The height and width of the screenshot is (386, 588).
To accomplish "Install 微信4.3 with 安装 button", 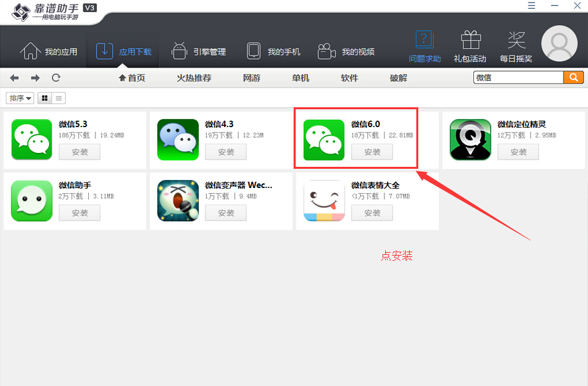I will [x=226, y=152].
